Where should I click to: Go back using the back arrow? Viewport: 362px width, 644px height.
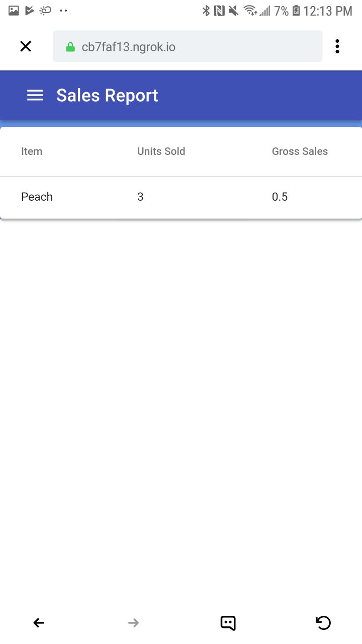pos(39,623)
